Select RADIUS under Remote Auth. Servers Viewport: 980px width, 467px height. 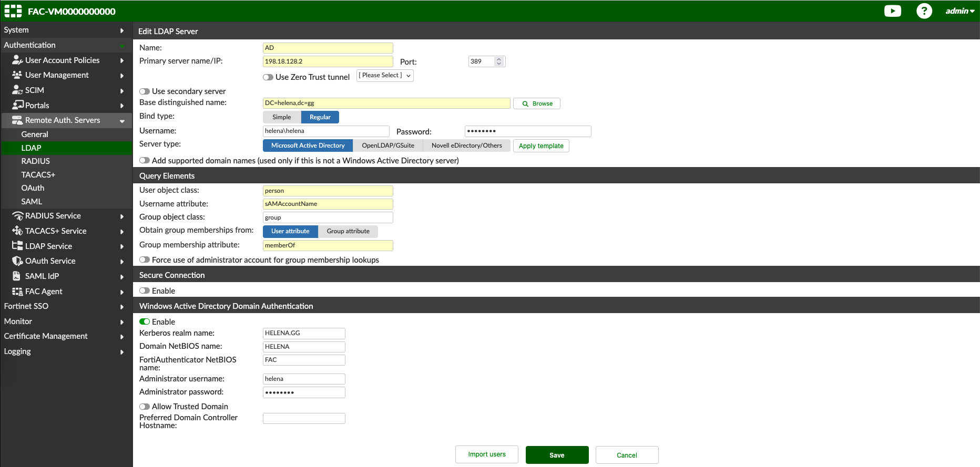[x=36, y=161]
